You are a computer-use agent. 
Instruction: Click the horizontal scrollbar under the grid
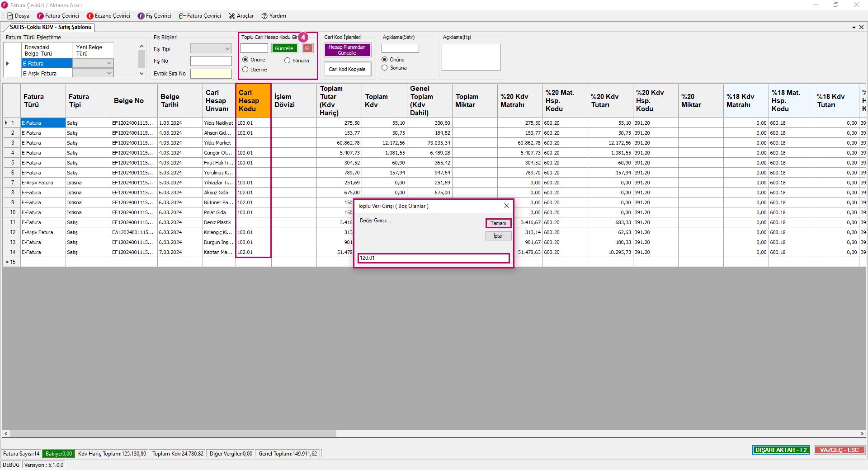pyautogui.click(x=173, y=434)
